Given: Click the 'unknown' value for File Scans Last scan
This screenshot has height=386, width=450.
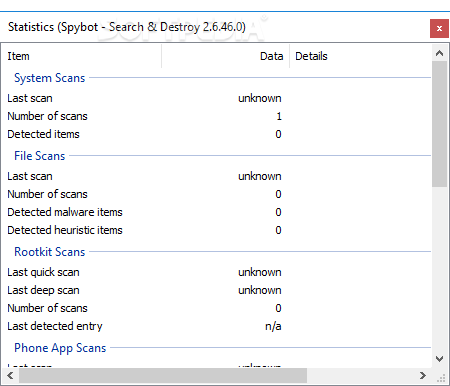Looking at the screenshot, I should point(260,176).
